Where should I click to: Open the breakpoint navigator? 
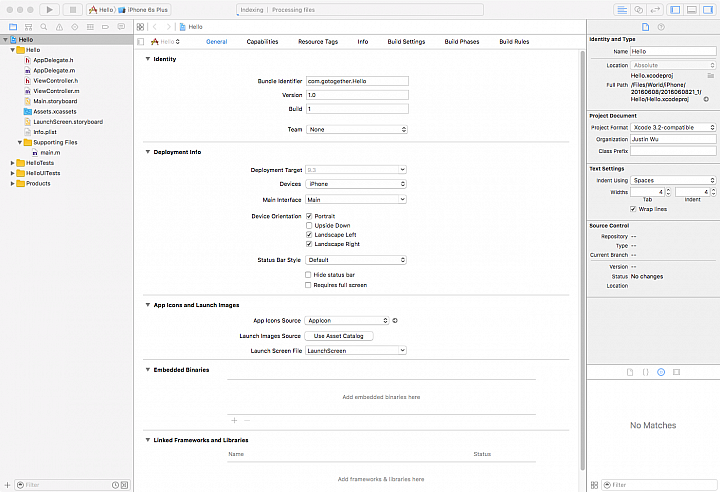(x=106, y=27)
